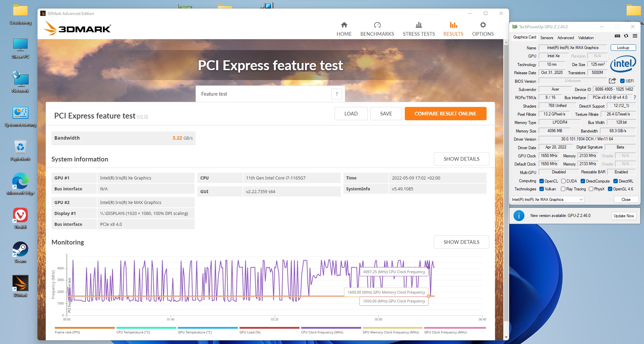
Task: Click SAVE result button
Action: pyautogui.click(x=386, y=114)
